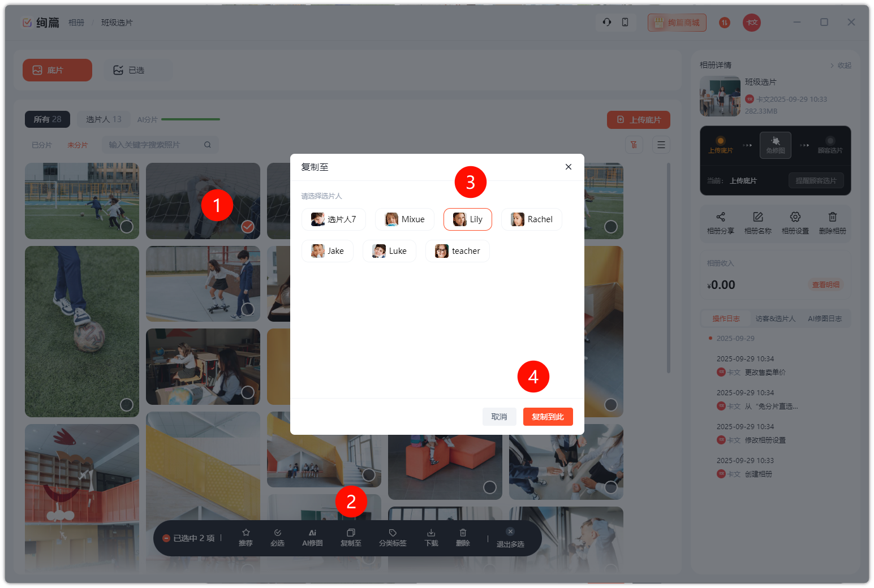The image size is (874, 588).
Task: Click the headset support icon in the title bar
Action: [607, 22]
